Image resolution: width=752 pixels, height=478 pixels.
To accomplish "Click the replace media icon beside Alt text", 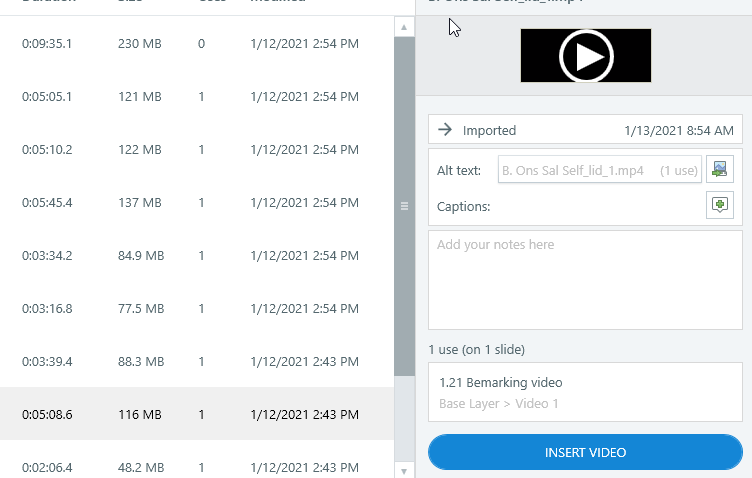I will click(719, 169).
